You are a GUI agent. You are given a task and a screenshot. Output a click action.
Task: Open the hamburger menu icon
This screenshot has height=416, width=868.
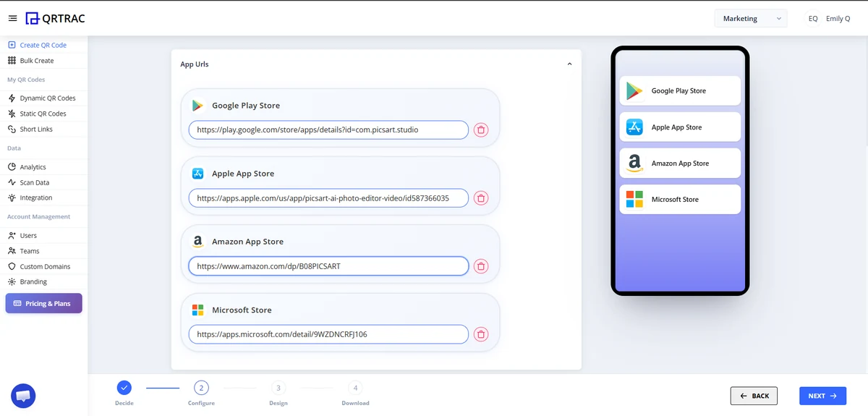click(12, 19)
